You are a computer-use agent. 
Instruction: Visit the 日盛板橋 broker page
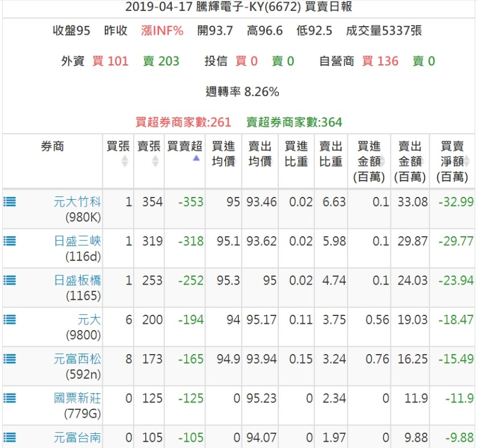[77, 280]
